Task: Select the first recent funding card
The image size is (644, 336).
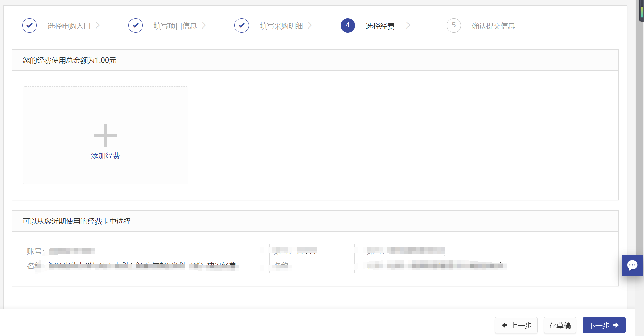Action: pos(142,259)
